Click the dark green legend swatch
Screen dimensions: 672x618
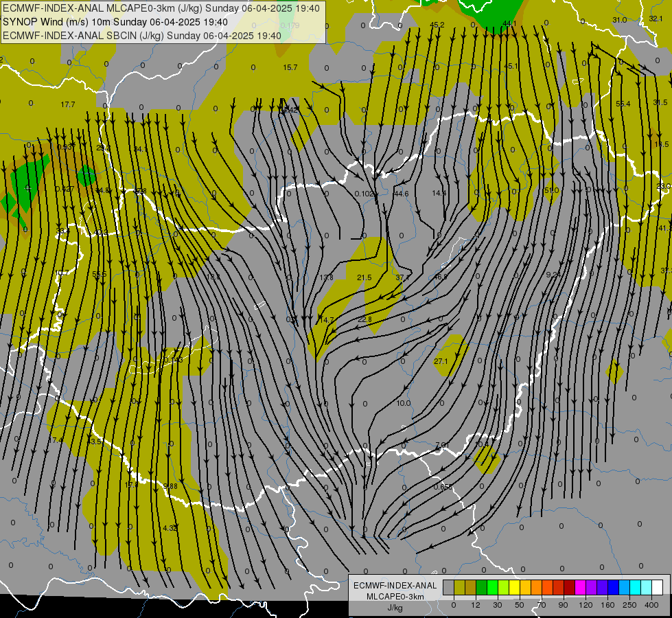(482, 587)
